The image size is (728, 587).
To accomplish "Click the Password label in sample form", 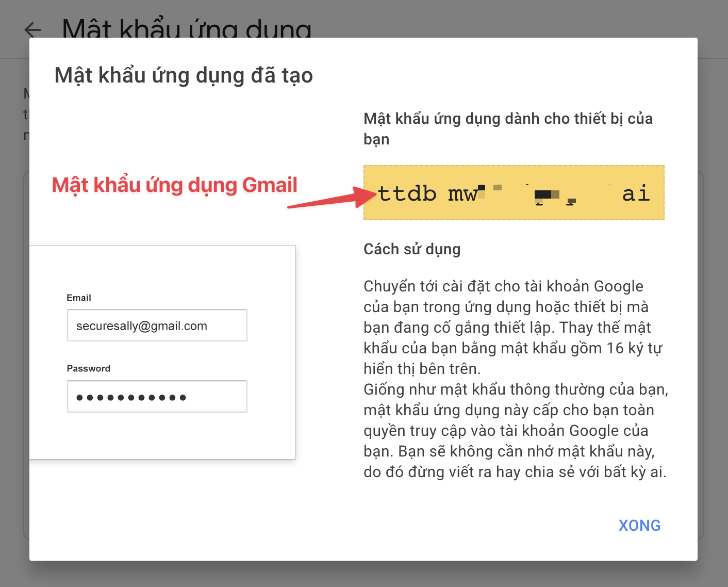I will point(89,368).
